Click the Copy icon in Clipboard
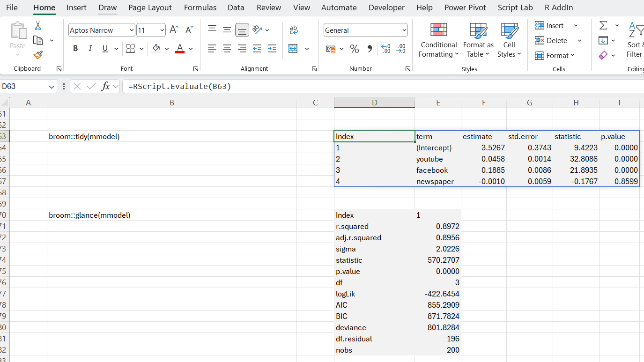644x362 pixels. coord(38,41)
